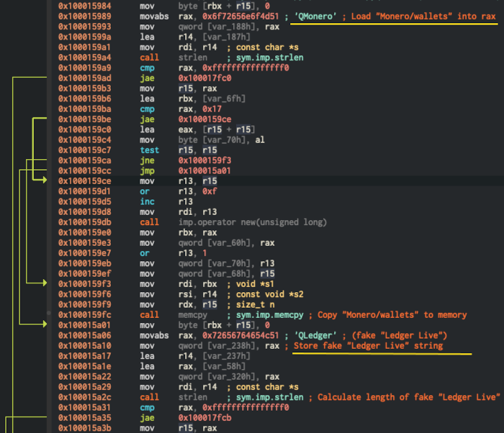Follow jae target 0x100017fc0
Viewport: 504px width, 433px height.
[204, 78]
